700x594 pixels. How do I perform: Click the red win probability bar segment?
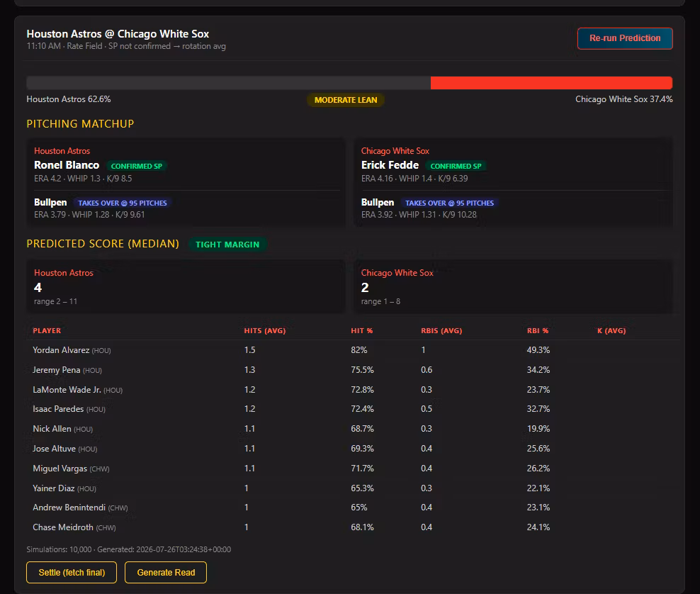pyautogui.click(x=551, y=83)
